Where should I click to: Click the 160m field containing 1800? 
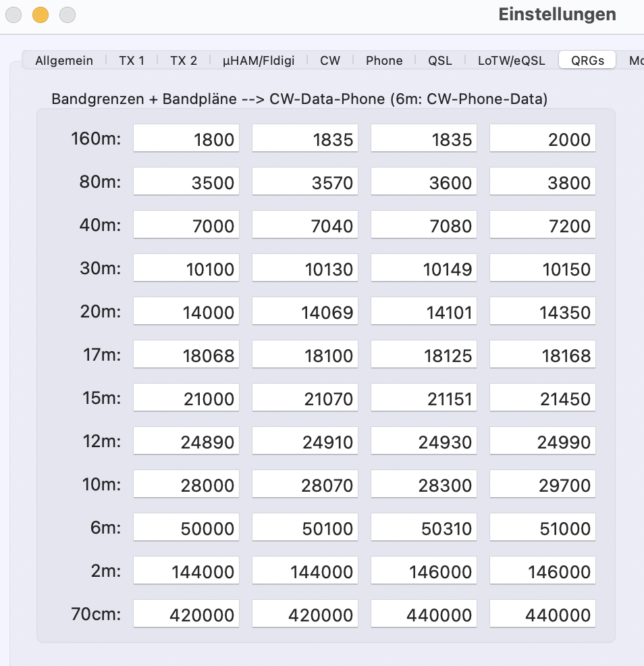(x=186, y=139)
